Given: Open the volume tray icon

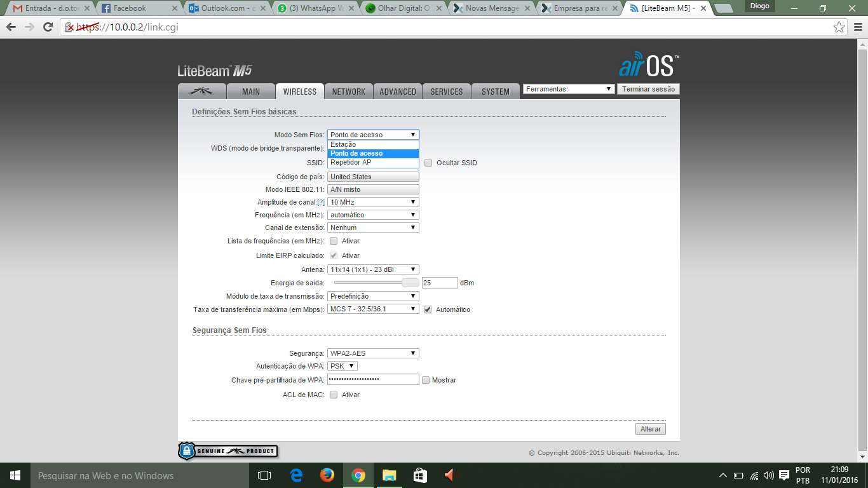Looking at the screenshot, I should pyautogui.click(x=769, y=475).
